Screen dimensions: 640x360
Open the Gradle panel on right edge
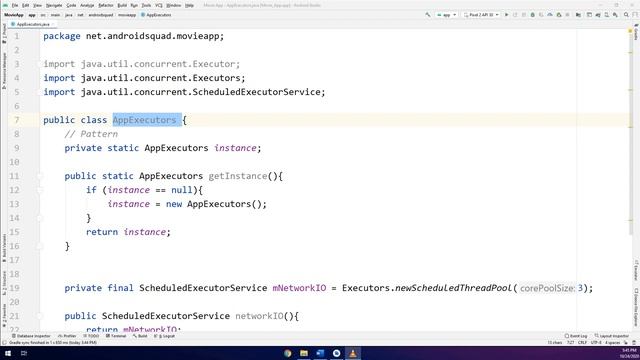tap(636, 32)
